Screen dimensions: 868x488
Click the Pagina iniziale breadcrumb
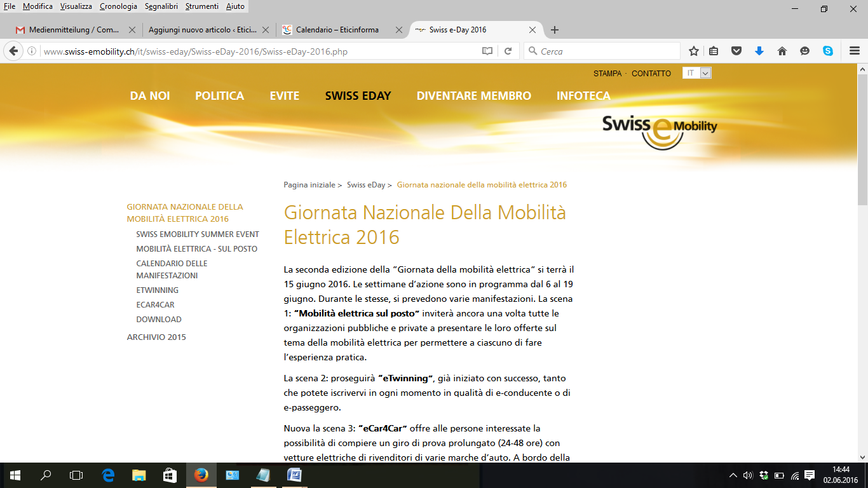coord(309,185)
